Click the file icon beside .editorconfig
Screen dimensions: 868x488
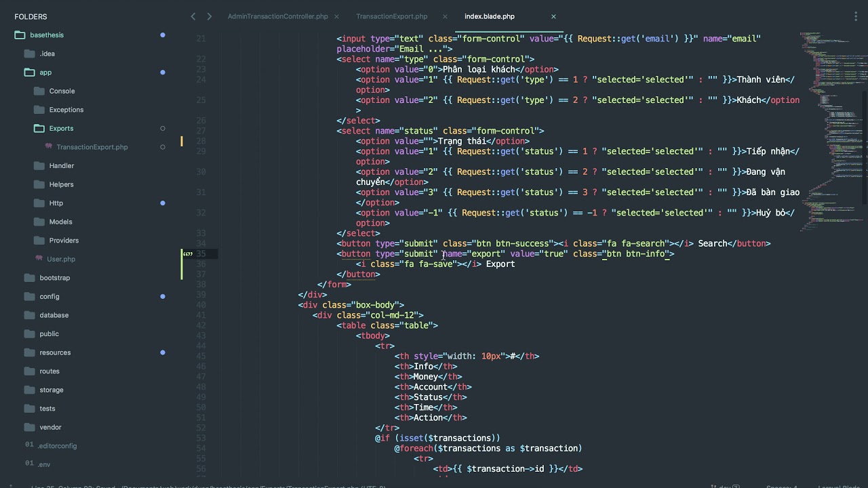point(29,445)
